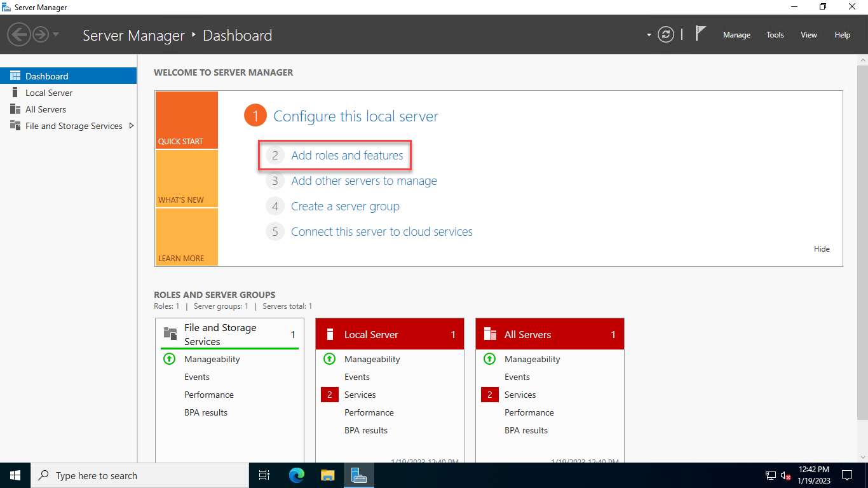Open the Action Center notification icon
The image size is (868, 488).
click(847, 475)
